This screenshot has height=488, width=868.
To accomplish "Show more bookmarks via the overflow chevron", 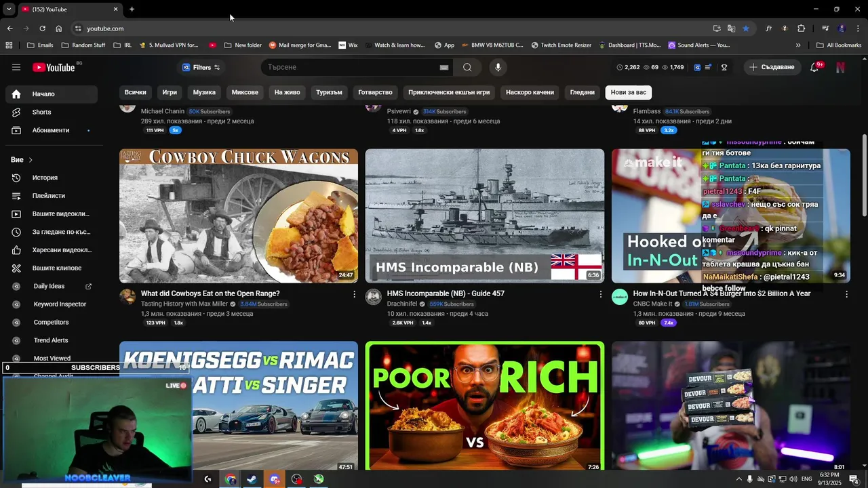I will point(798,45).
